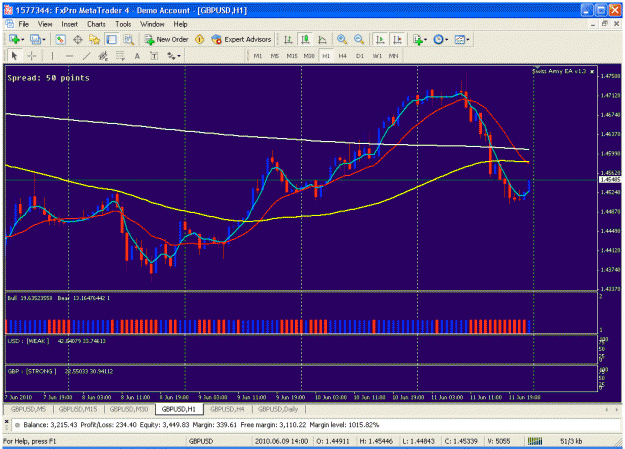Open the Tools menu
The image size is (625, 449).
(x=123, y=24)
